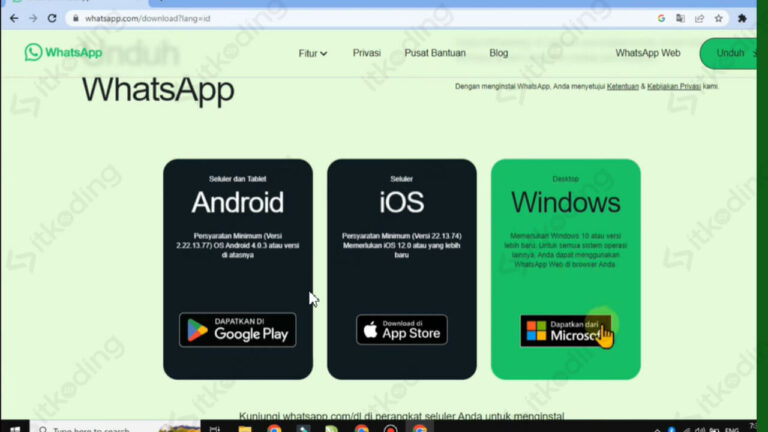
Task: Click the Windows 10 requirement description
Action: [565, 250]
